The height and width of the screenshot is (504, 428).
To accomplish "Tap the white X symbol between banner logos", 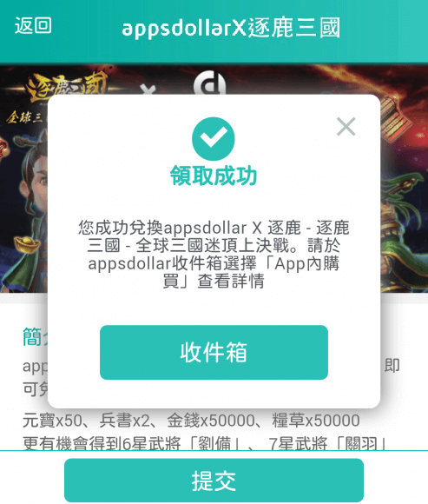I will (x=148, y=90).
